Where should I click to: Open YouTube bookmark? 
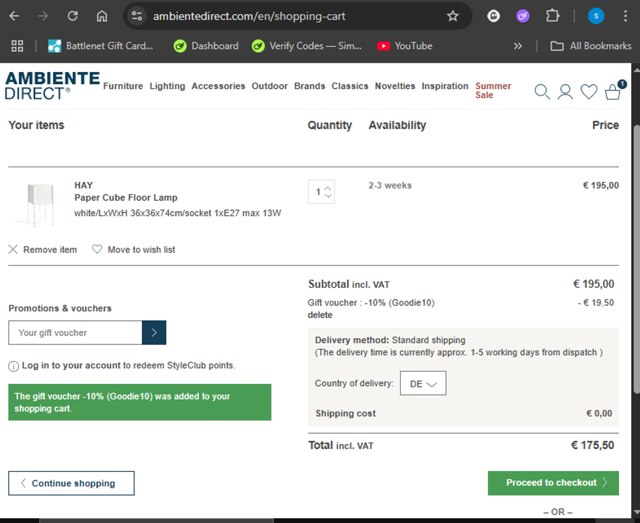click(x=405, y=46)
